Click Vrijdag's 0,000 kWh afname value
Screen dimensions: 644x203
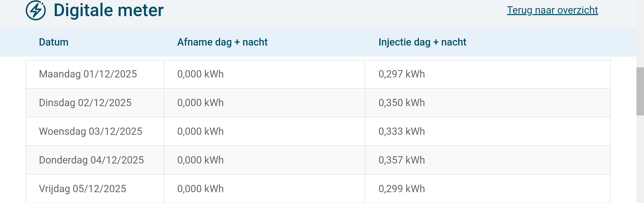(200, 189)
